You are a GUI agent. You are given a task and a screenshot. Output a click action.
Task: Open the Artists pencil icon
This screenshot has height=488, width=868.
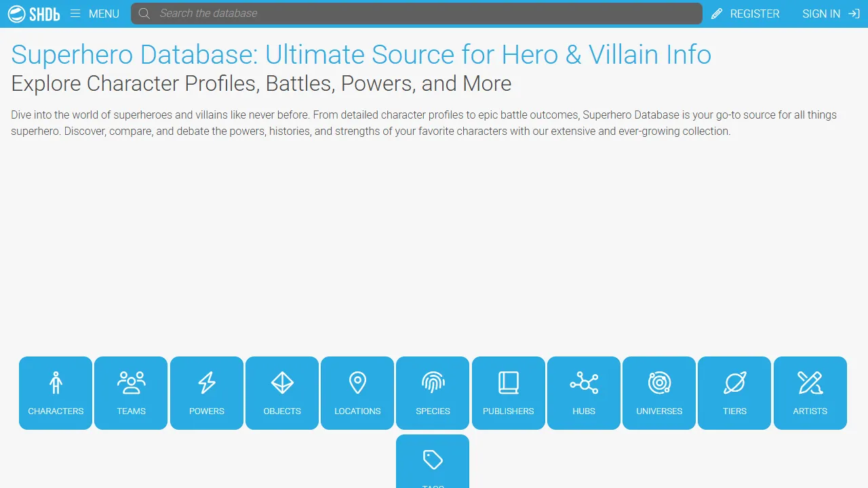pyautogui.click(x=810, y=383)
